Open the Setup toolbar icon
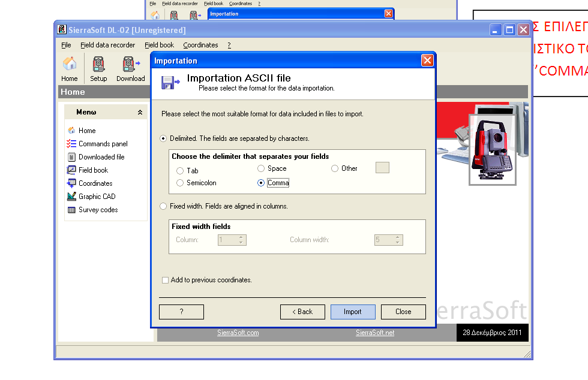588x380 pixels. pos(98,64)
